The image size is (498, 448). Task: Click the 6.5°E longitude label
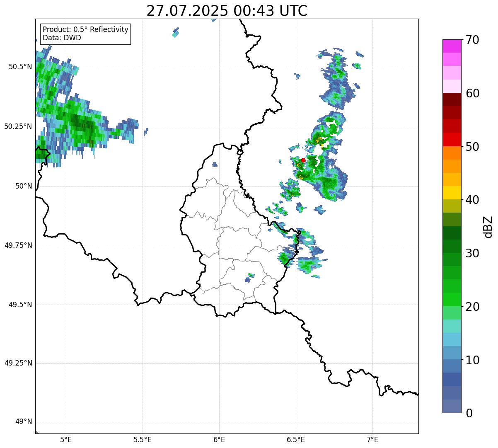click(296, 439)
